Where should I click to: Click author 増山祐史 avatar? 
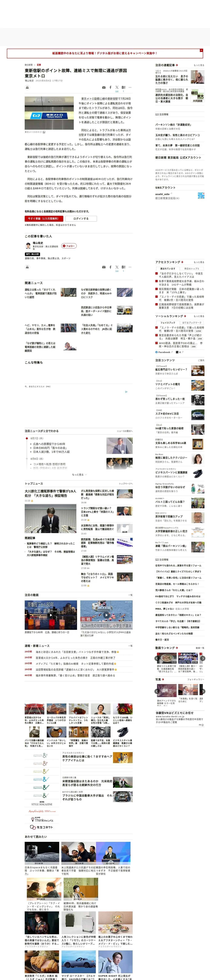(x=28, y=246)
